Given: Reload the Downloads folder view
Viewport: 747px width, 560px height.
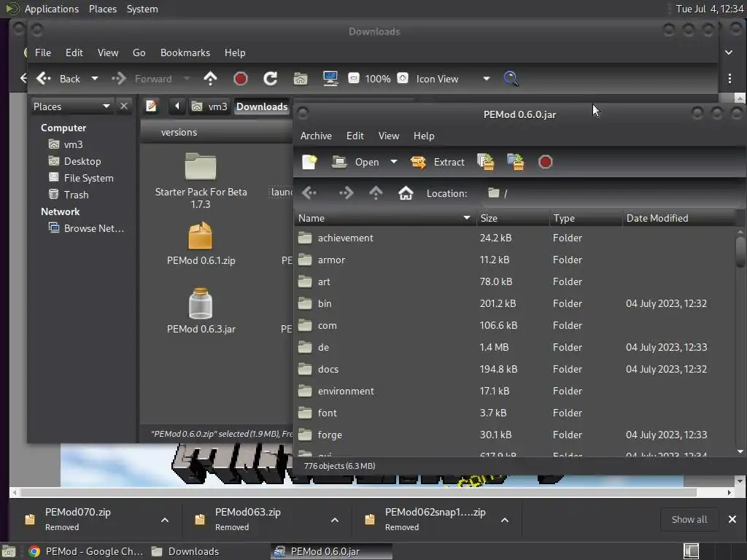Looking at the screenshot, I should pyautogui.click(x=270, y=79).
